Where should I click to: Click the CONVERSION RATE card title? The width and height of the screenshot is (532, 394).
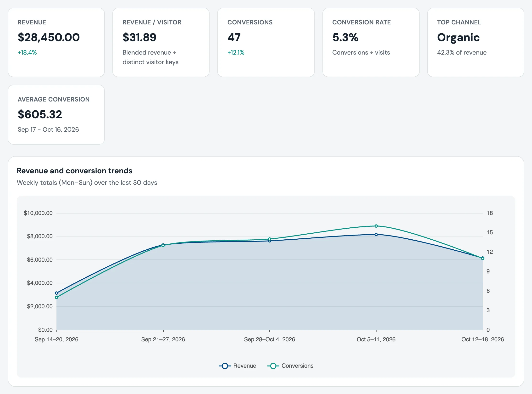[x=361, y=22]
